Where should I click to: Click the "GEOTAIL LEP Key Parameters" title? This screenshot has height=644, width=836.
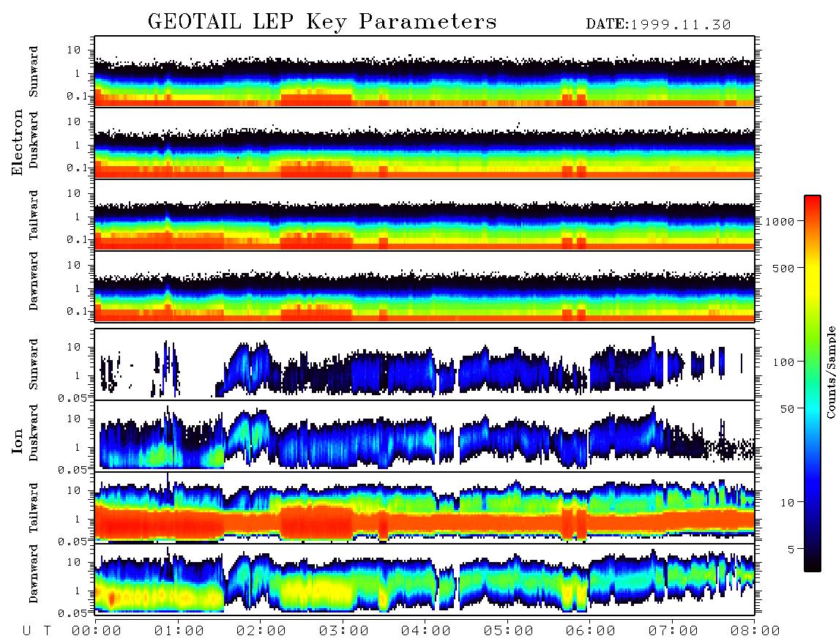coord(322,22)
